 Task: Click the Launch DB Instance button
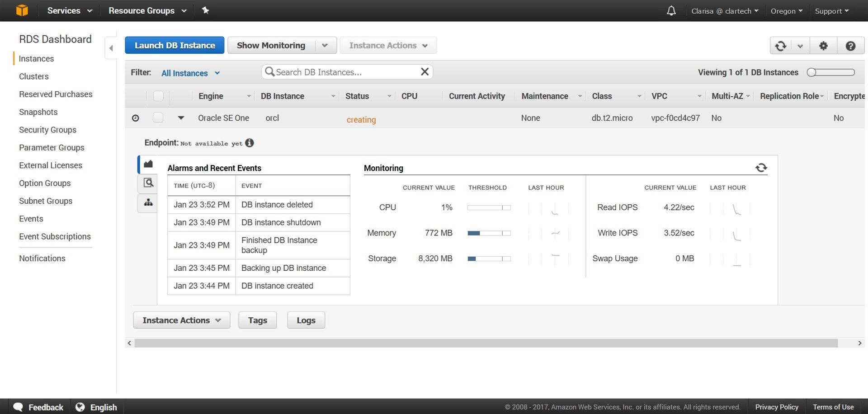tap(175, 45)
